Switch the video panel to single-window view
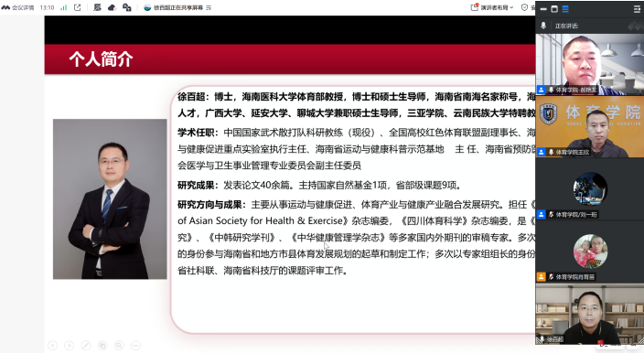The image size is (644, 353). [554, 9]
